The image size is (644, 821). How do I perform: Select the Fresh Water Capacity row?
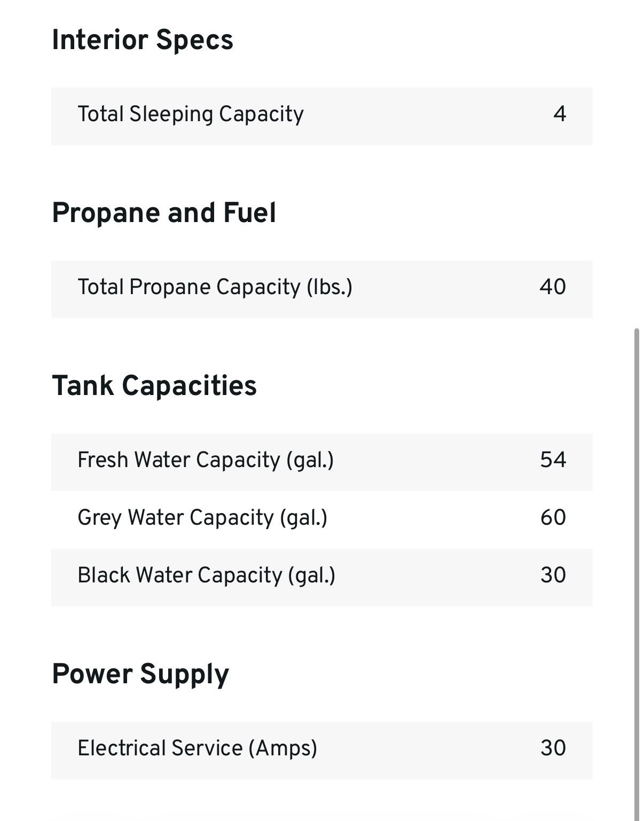(322, 462)
